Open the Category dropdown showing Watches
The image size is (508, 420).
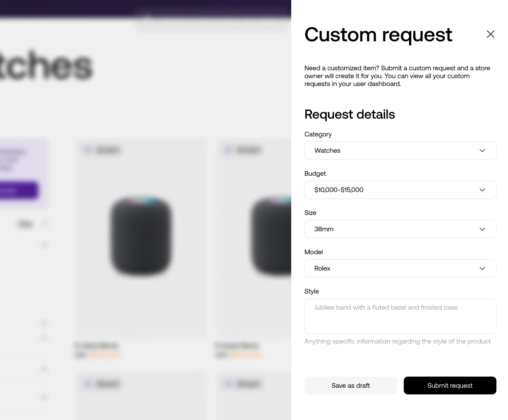click(x=400, y=150)
